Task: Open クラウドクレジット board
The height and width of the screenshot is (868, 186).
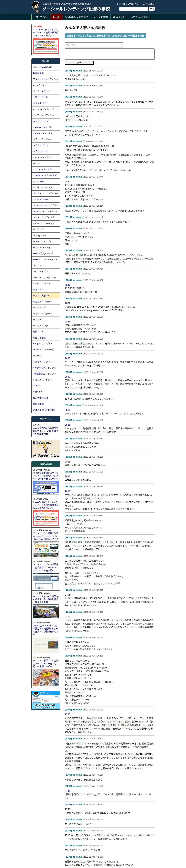Action: click(x=46, y=139)
